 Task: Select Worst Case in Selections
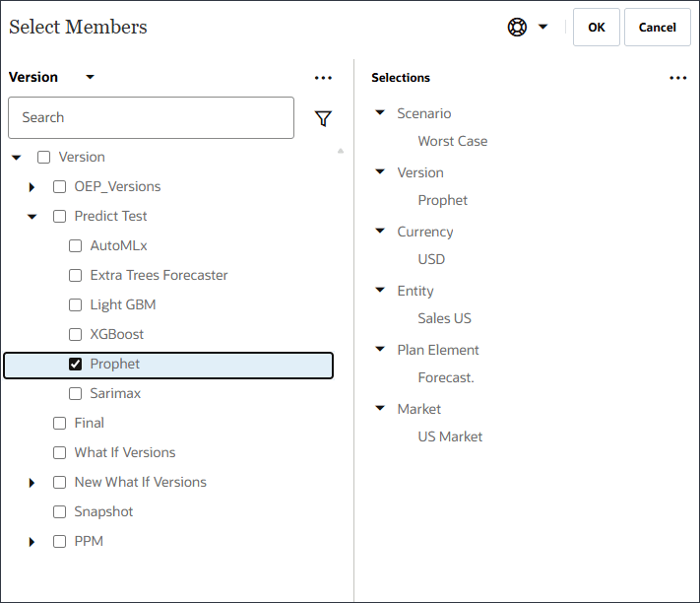(x=452, y=141)
